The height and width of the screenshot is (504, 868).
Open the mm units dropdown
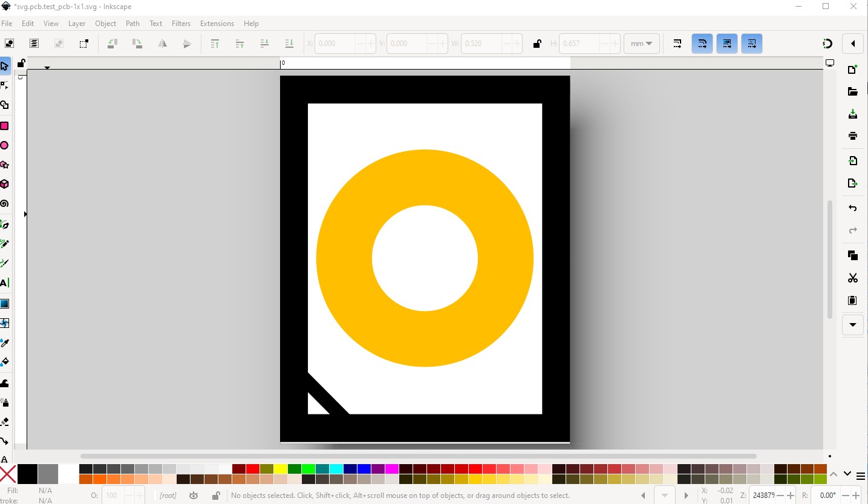click(642, 44)
